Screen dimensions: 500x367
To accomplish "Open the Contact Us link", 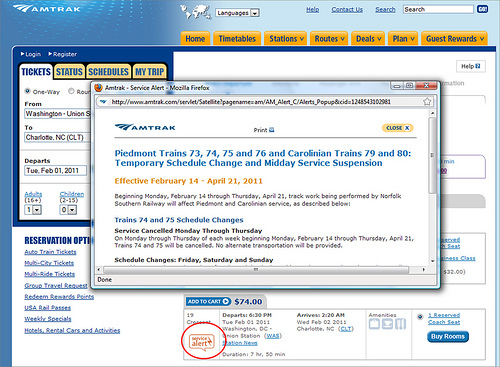I will tap(347, 10).
